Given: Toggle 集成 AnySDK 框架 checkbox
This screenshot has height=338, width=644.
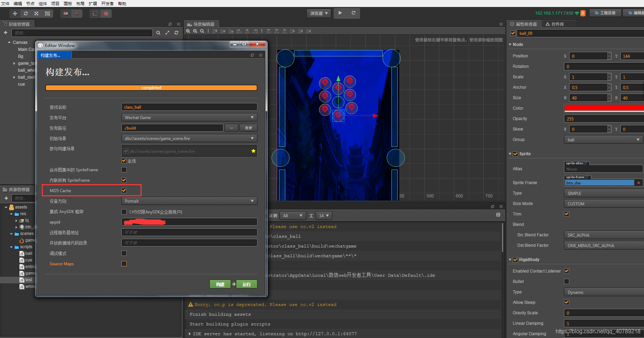Looking at the screenshot, I should (x=124, y=212).
